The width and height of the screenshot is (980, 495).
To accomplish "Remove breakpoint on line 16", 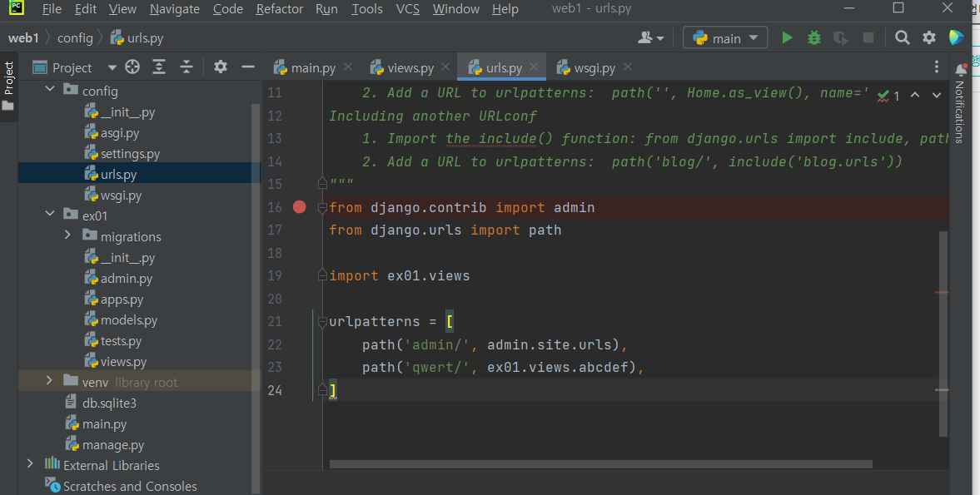I will coord(300,207).
